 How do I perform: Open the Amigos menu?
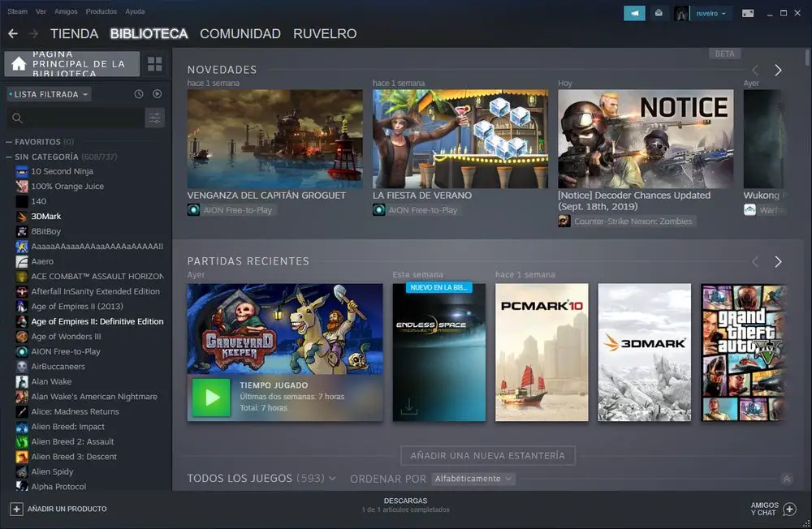(x=66, y=11)
